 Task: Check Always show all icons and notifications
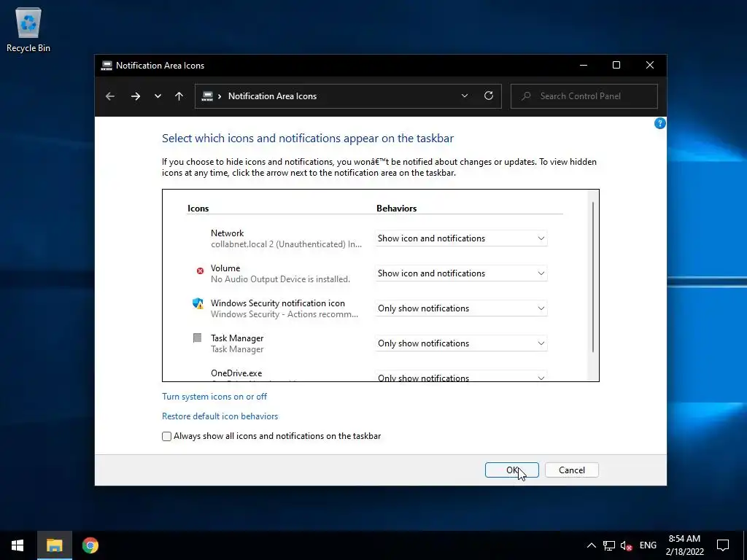pyautogui.click(x=167, y=436)
